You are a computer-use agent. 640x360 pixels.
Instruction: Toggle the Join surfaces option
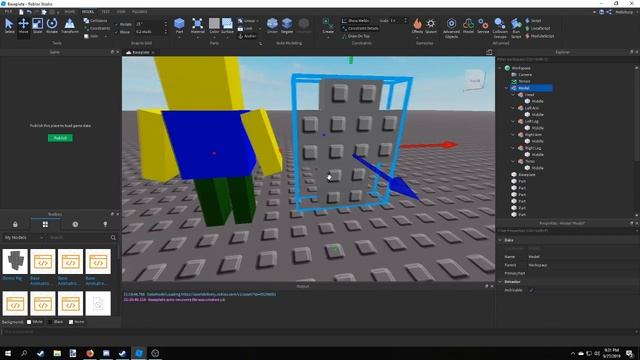(x=91, y=36)
